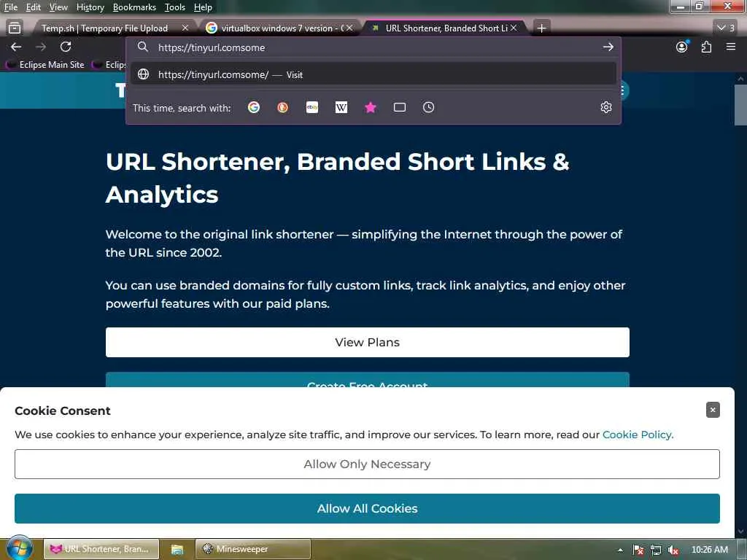Select the URL Shortener tab
The width and height of the screenshot is (747, 560).
tap(446, 28)
